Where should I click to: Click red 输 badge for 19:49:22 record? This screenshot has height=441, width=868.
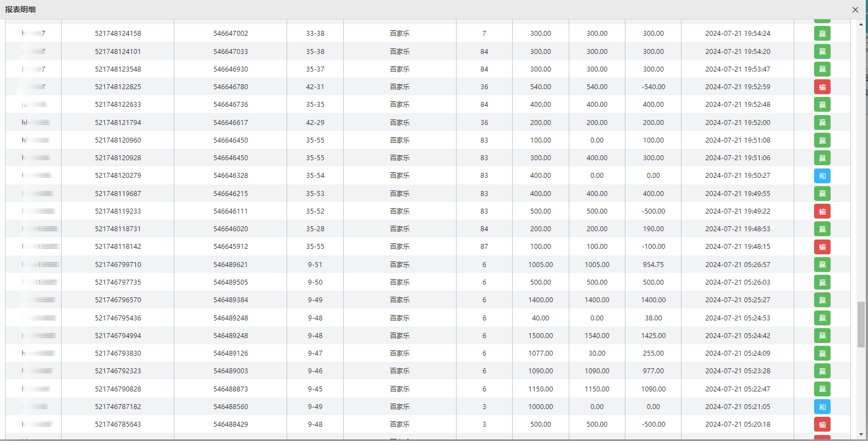tap(822, 211)
